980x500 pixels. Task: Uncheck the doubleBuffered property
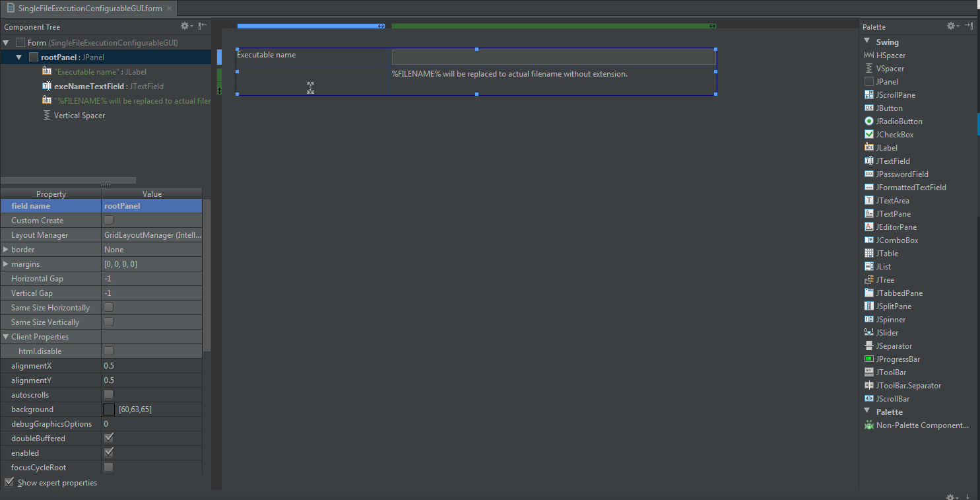[108, 438]
